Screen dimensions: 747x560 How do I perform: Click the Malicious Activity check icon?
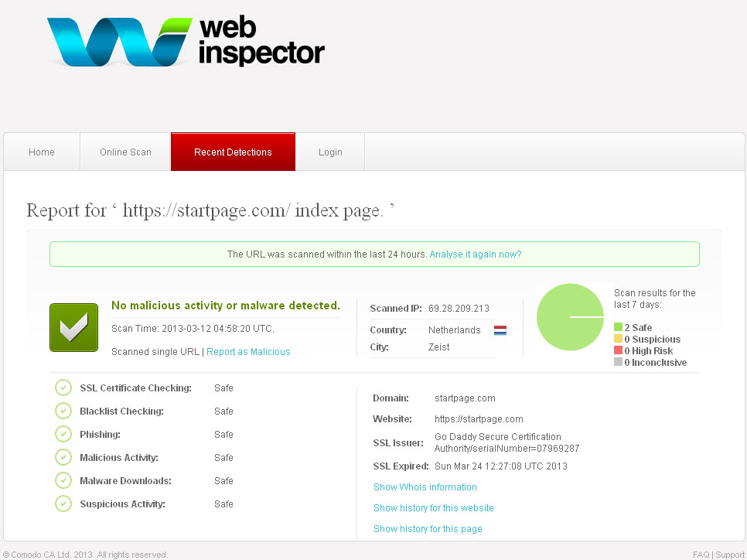63,458
